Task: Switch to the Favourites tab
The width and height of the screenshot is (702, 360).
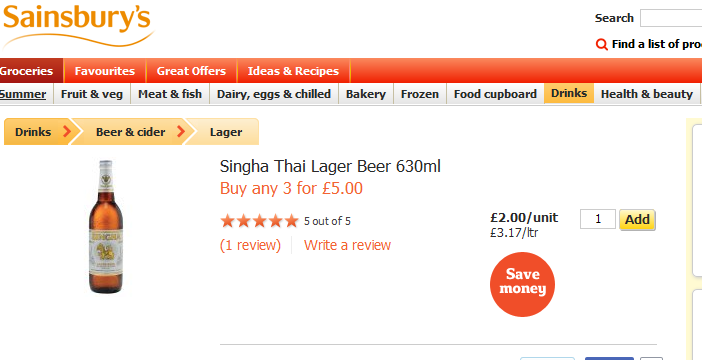Action: click(x=105, y=71)
